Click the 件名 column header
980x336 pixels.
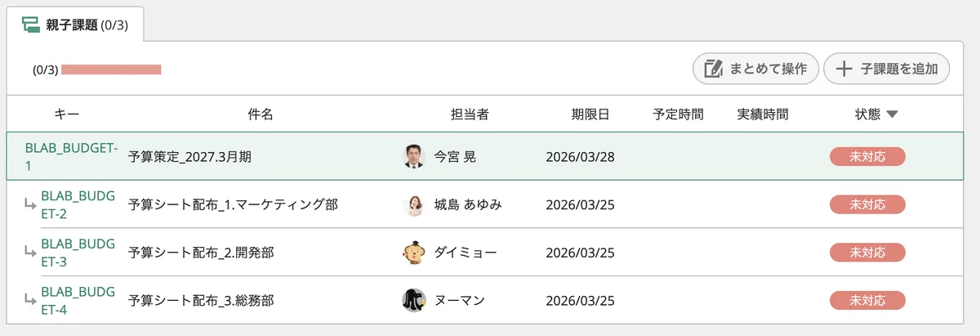(260, 114)
